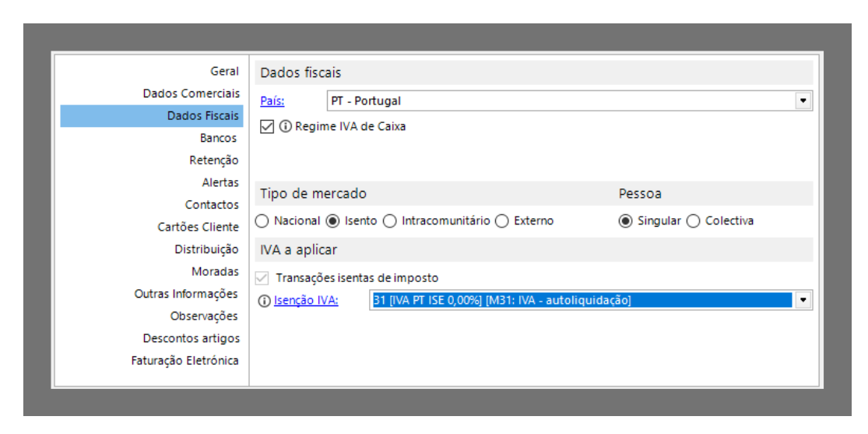This screenshot has height=434, width=868.
Task: Open the Dados Comerciais section
Action: [191, 94]
